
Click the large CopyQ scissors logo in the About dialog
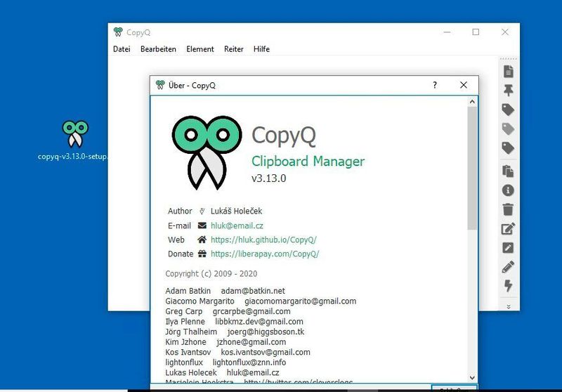point(207,152)
